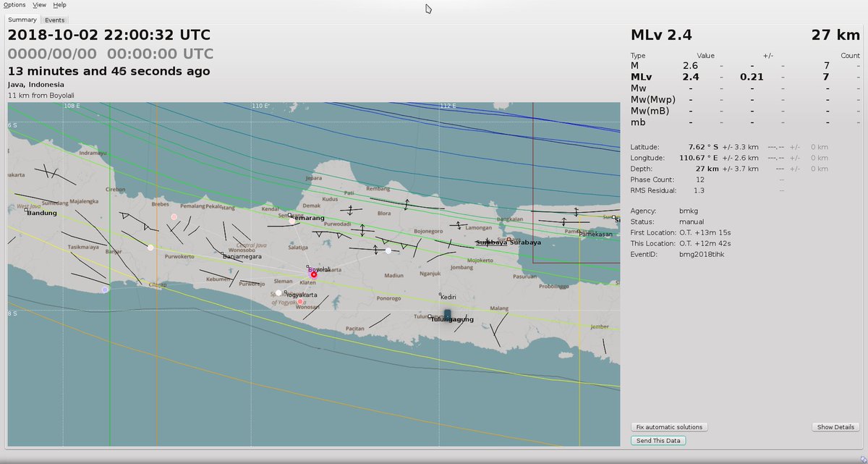Click First Location value O.T. +13m 15s
868x464 pixels.
705,232
